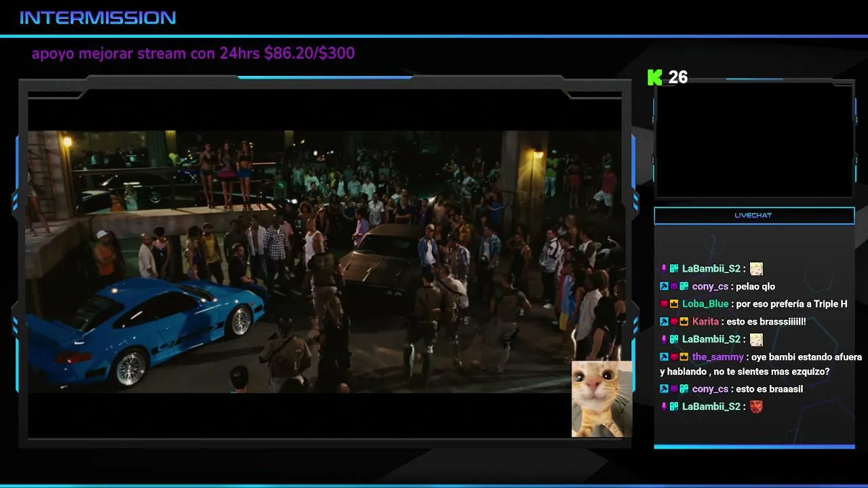Click the moderator badge in Karita's chat row

tap(664, 322)
